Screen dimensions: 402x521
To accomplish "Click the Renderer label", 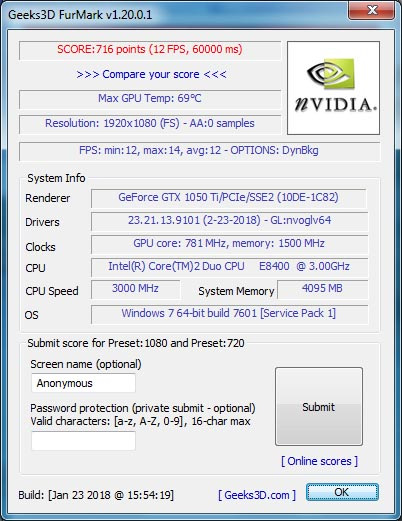I will click(x=48, y=198).
